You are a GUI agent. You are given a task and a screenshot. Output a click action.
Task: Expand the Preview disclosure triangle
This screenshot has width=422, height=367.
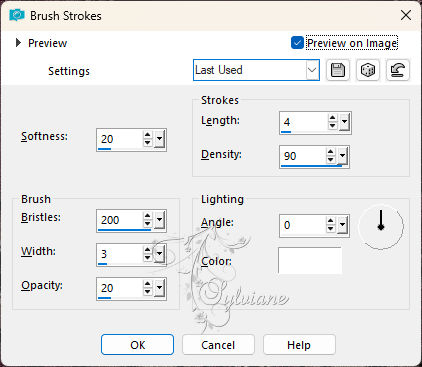[18, 43]
